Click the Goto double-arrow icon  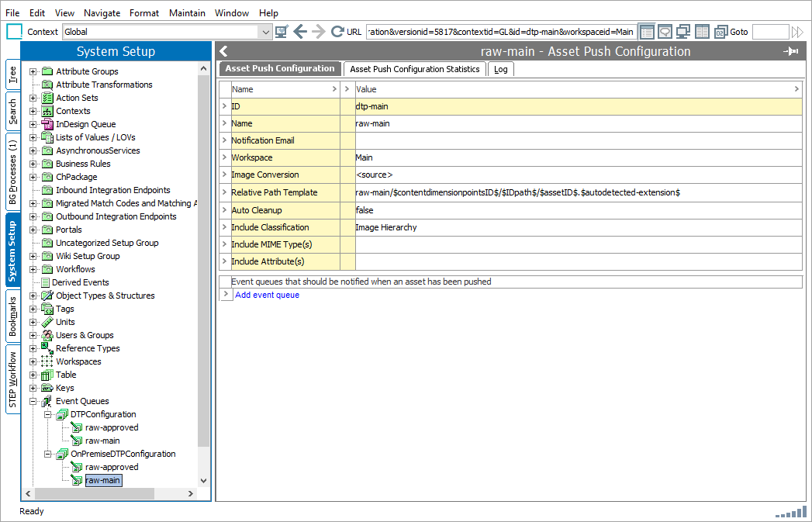tap(797, 32)
